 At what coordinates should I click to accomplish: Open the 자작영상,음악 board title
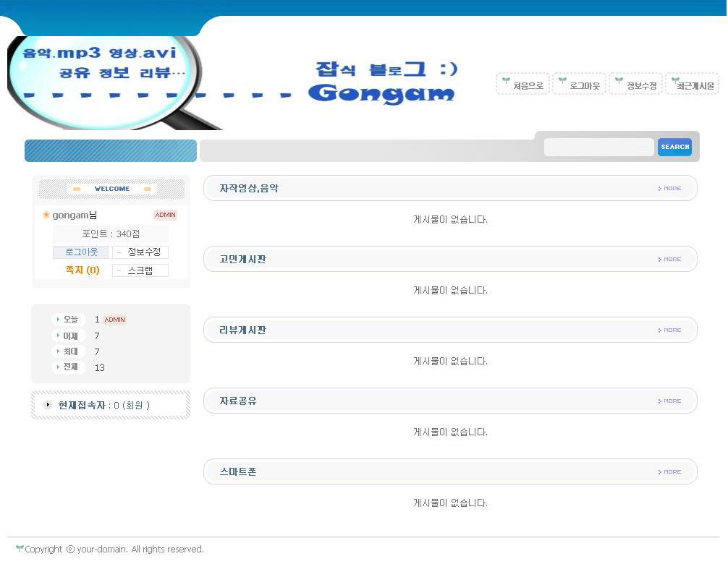coord(249,189)
